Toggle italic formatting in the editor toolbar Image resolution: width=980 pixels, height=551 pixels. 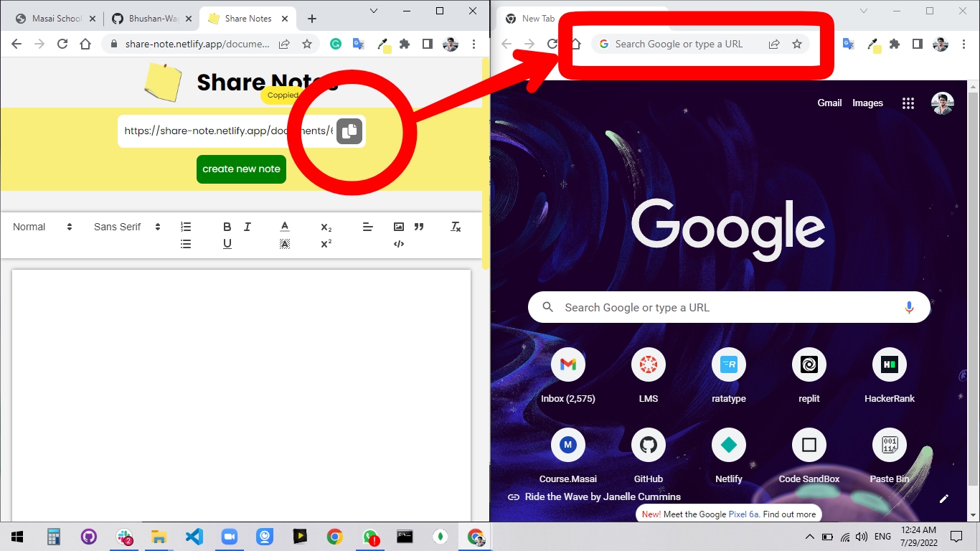[248, 227]
